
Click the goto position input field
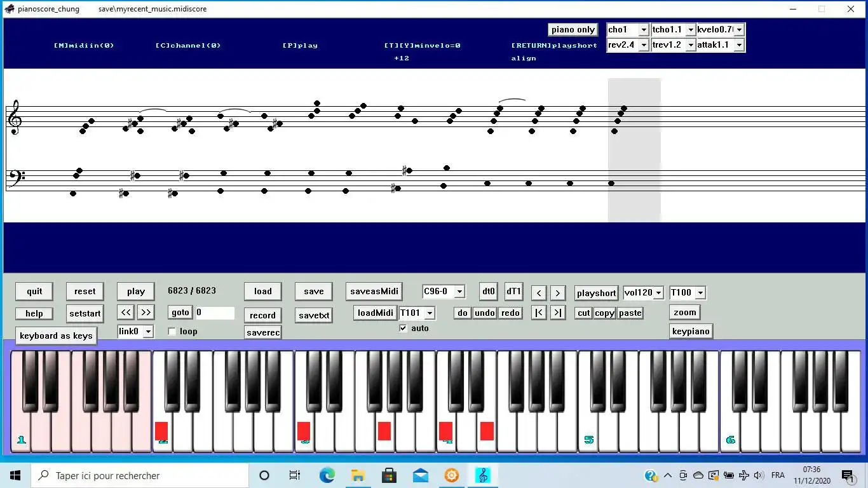[x=215, y=313]
